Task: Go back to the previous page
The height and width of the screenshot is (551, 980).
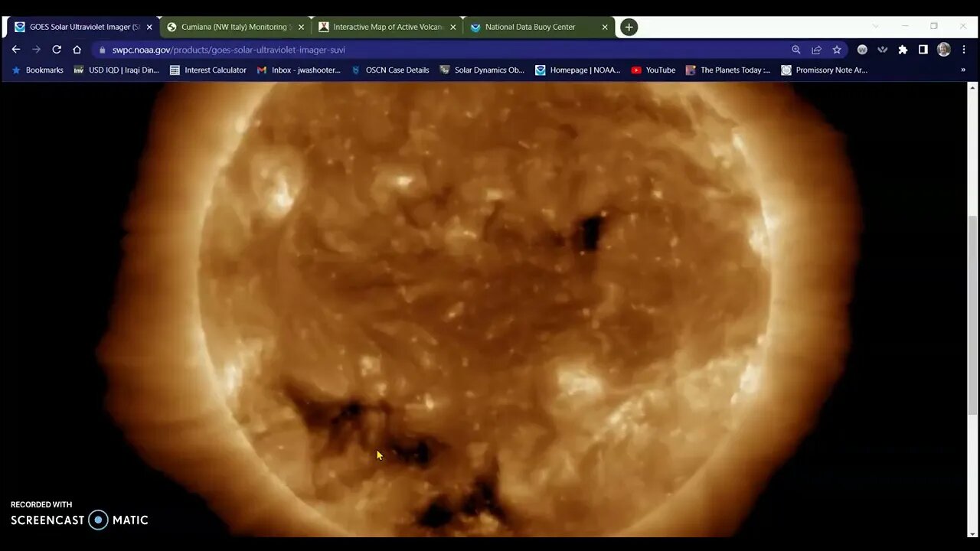Action: 15,50
